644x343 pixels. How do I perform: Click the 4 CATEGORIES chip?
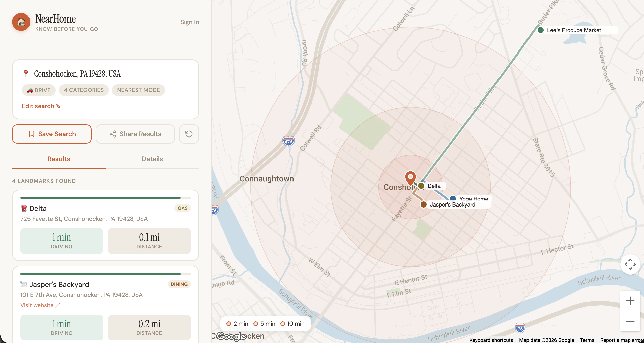click(84, 90)
